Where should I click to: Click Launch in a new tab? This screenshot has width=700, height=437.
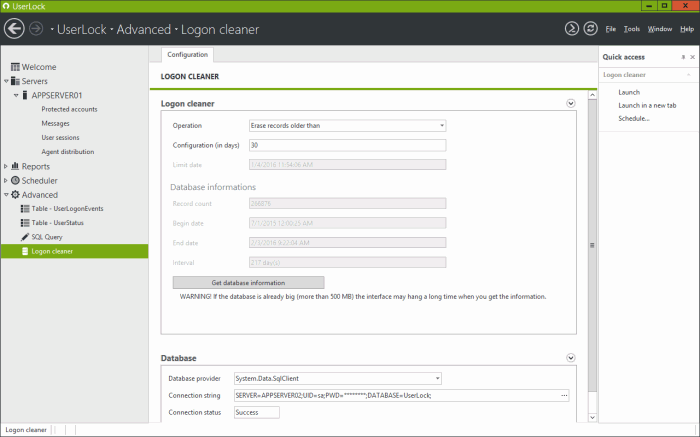[x=647, y=105]
